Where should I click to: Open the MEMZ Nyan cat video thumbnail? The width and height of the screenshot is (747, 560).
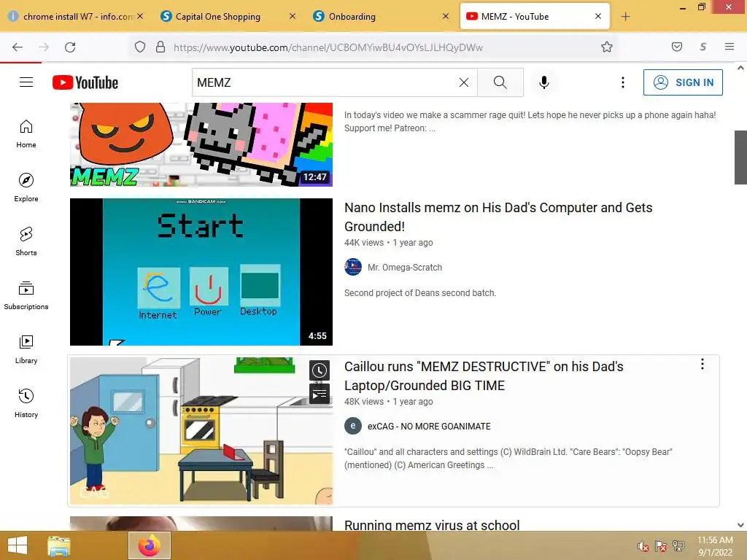201,144
